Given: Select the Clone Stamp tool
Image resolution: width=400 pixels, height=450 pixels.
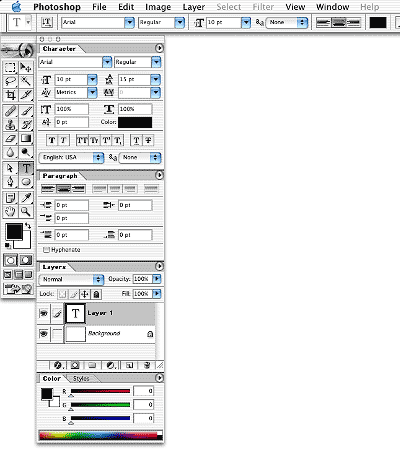Looking at the screenshot, I should 10,125.
